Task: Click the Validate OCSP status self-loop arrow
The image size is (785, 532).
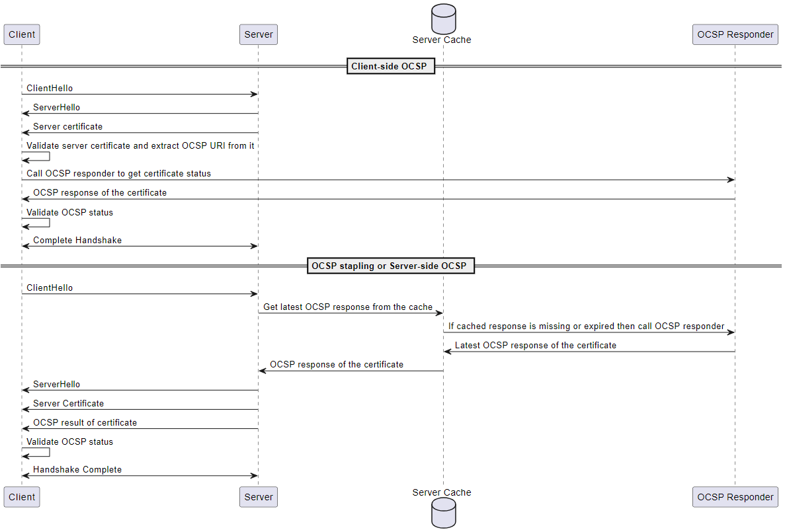Action: click(x=36, y=223)
